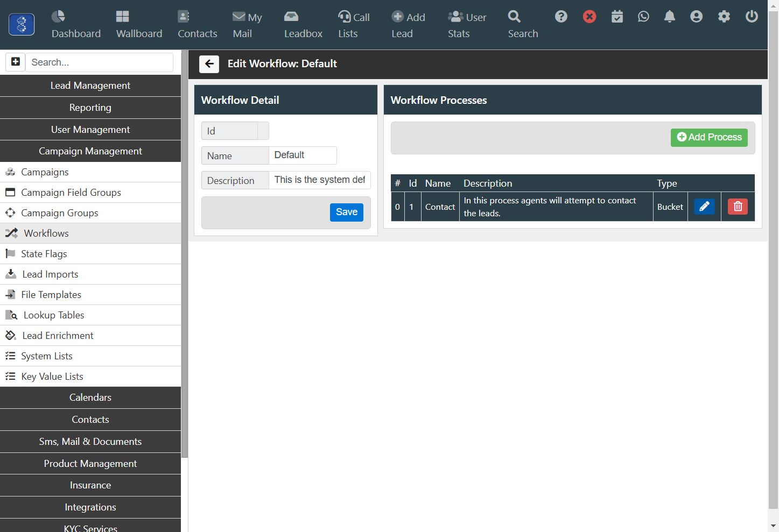Focus the sidebar Search field
The width and height of the screenshot is (779, 532).
pyautogui.click(x=100, y=62)
